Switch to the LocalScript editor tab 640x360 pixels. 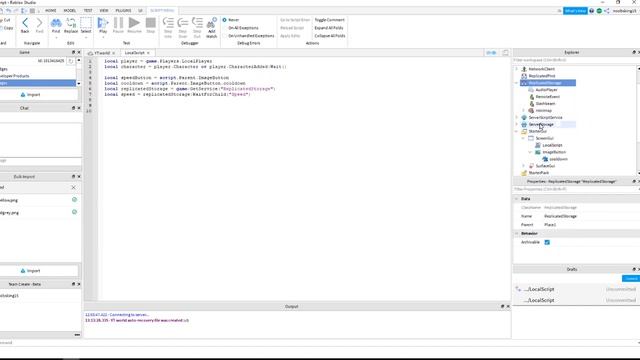point(134,53)
